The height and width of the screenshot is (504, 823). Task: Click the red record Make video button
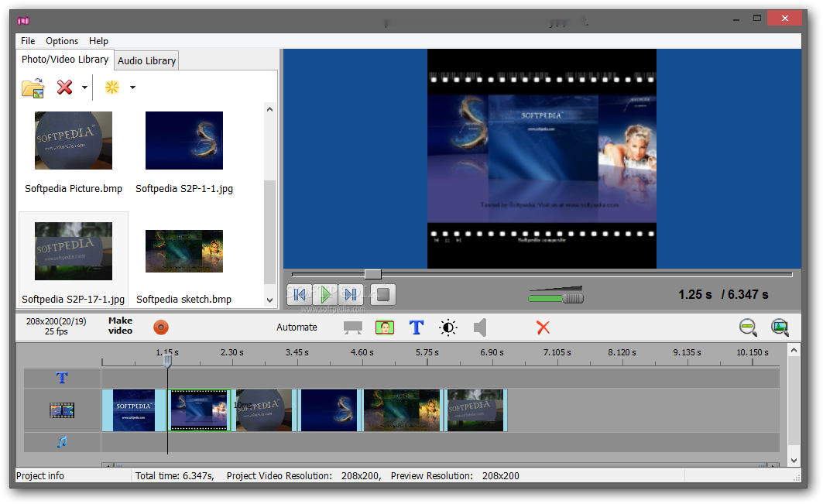pyautogui.click(x=161, y=327)
